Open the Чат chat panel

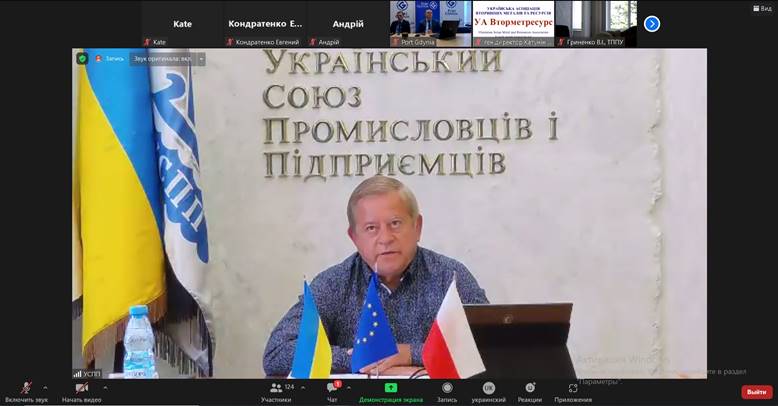[333, 388]
